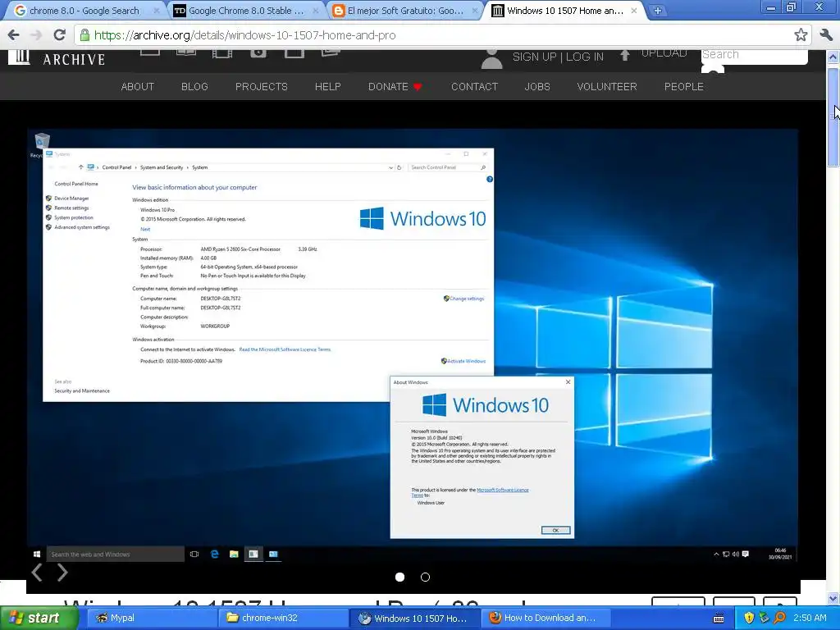Open the HELP link
The height and width of the screenshot is (630, 840).
(328, 87)
